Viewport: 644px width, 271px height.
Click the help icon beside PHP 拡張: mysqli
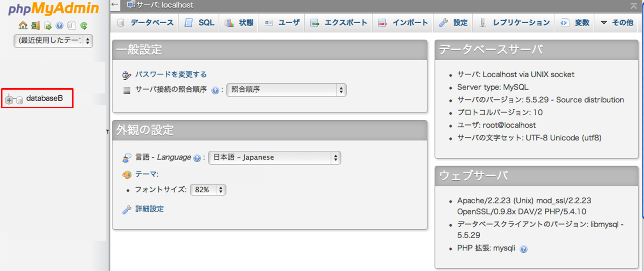(x=523, y=249)
